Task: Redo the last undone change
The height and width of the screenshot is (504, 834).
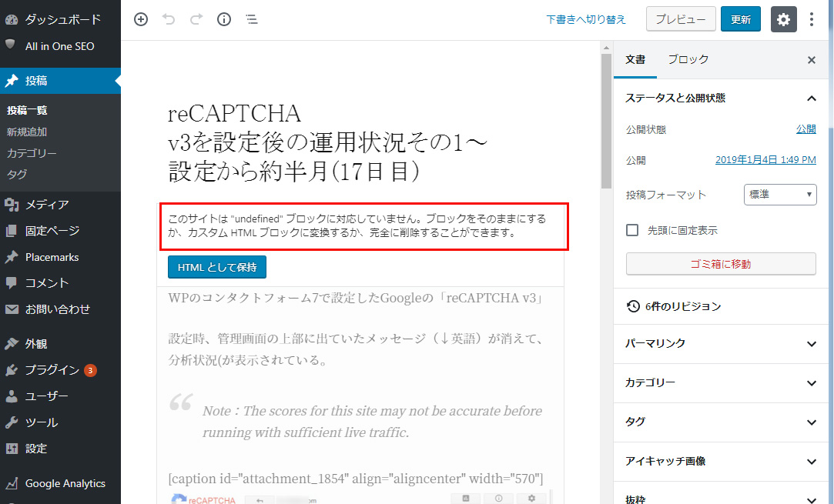Action: click(196, 20)
